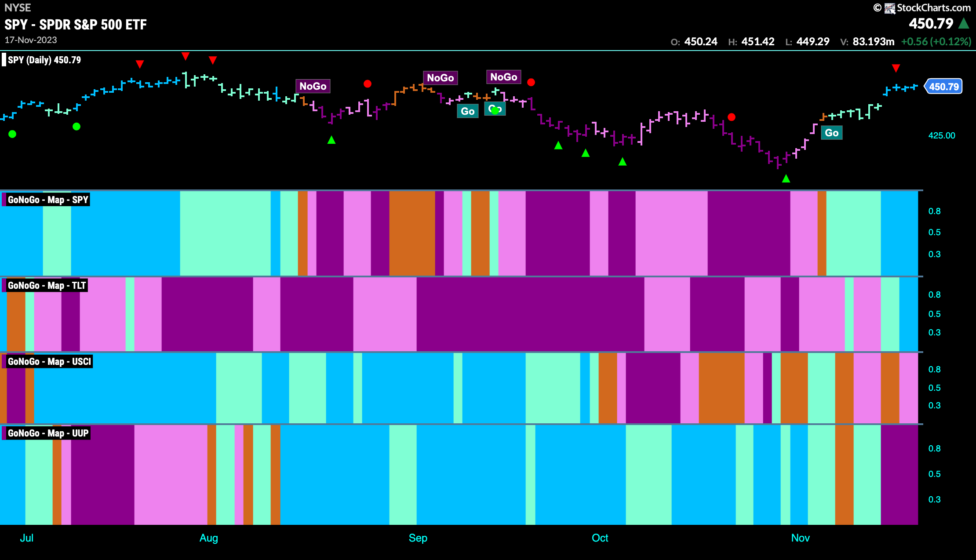Click the Jul label on time axis
Image resolution: width=976 pixels, height=560 pixels.
tap(26, 538)
